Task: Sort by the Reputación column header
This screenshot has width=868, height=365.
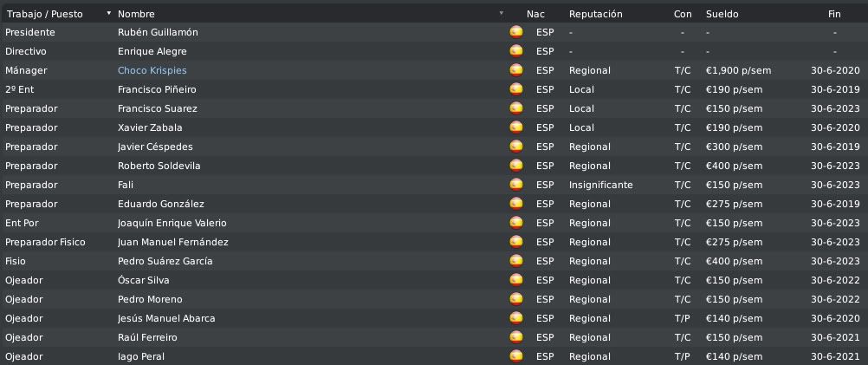Action: coord(595,14)
